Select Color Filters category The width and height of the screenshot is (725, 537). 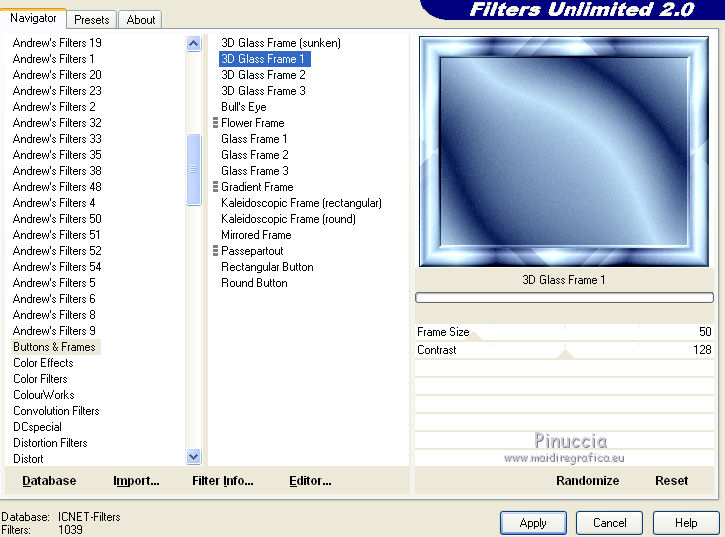(40, 379)
